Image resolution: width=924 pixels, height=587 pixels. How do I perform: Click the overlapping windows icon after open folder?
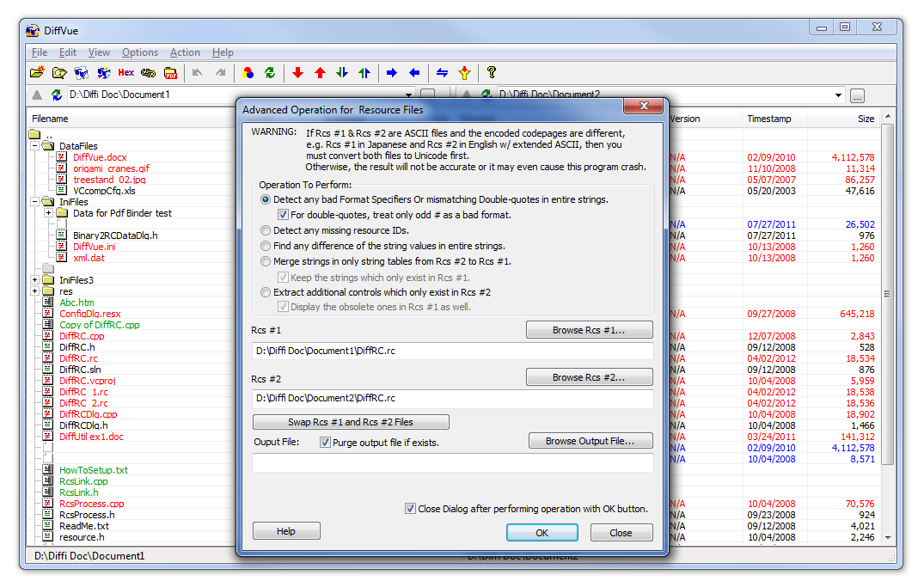82,72
